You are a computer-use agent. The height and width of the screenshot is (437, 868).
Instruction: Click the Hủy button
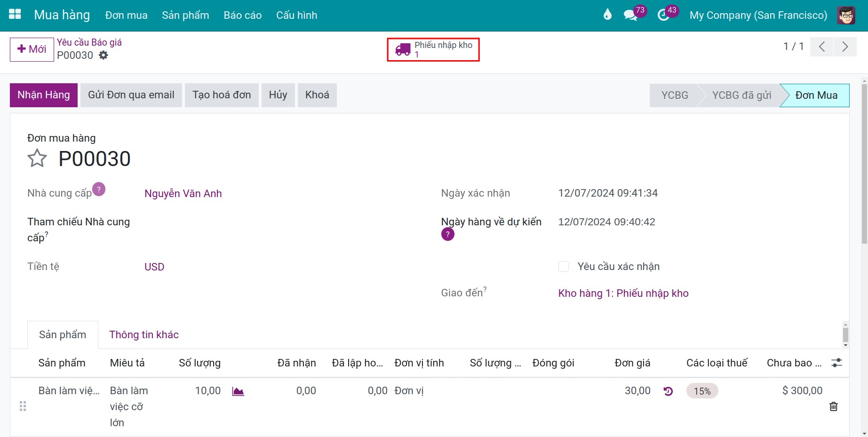click(278, 95)
